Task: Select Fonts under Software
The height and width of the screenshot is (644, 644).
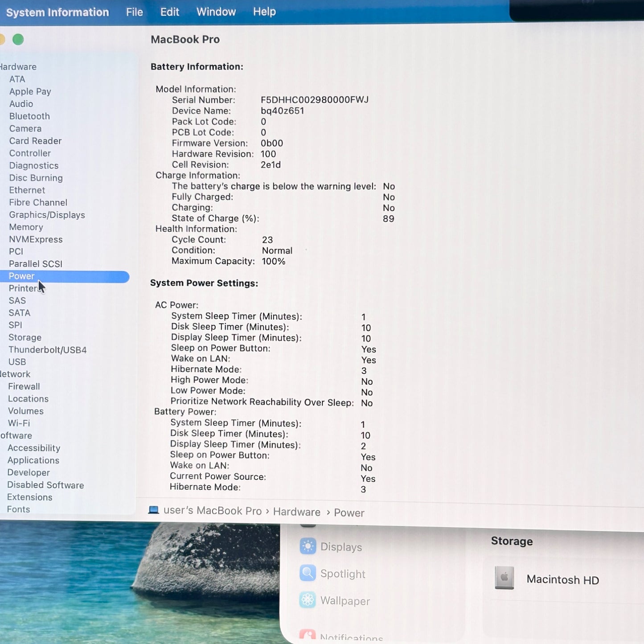Action: click(x=19, y=509)
